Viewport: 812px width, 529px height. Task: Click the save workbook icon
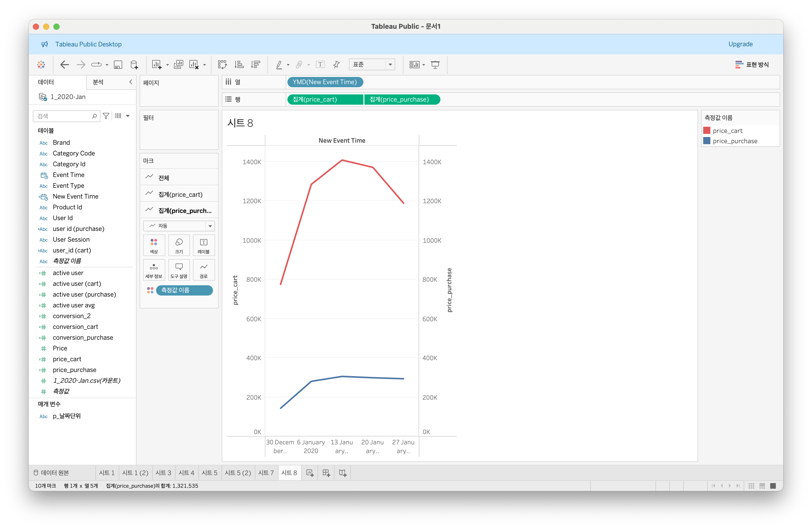(118, 64)
